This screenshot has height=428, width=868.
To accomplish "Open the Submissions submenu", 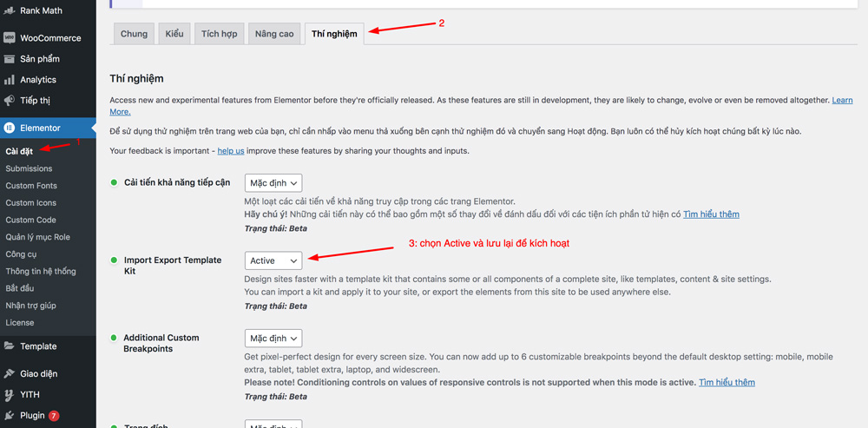I will coord(29,168).
